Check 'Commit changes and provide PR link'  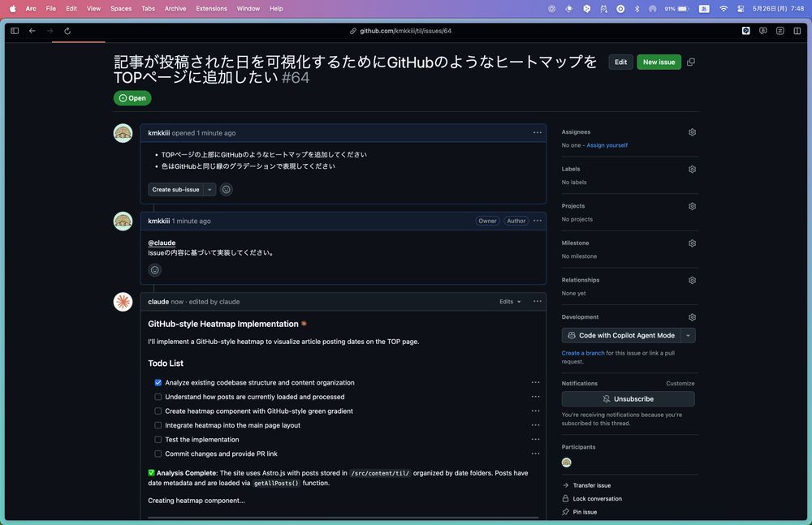(x=158, y=454)
